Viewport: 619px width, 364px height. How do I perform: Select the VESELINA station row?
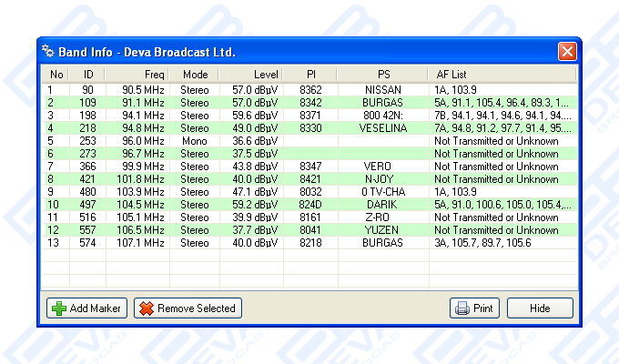click(309, 129)
